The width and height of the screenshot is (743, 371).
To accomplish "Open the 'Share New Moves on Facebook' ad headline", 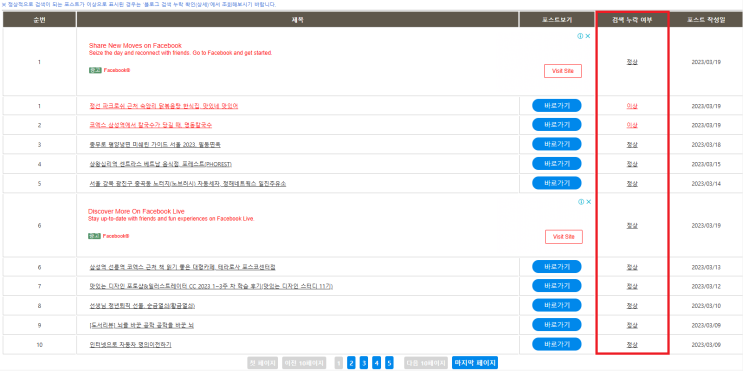I will [x=135, y=45].
